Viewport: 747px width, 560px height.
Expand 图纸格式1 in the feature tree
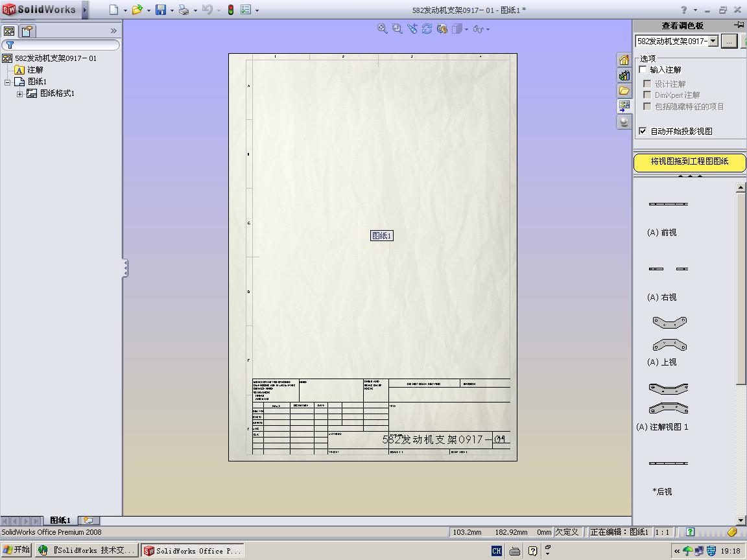pos(20,93)
